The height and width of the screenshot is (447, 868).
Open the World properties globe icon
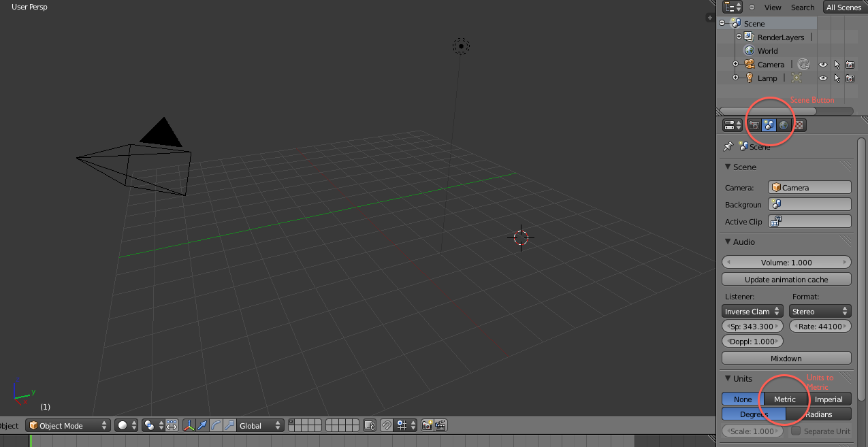(x=784, y=125)
